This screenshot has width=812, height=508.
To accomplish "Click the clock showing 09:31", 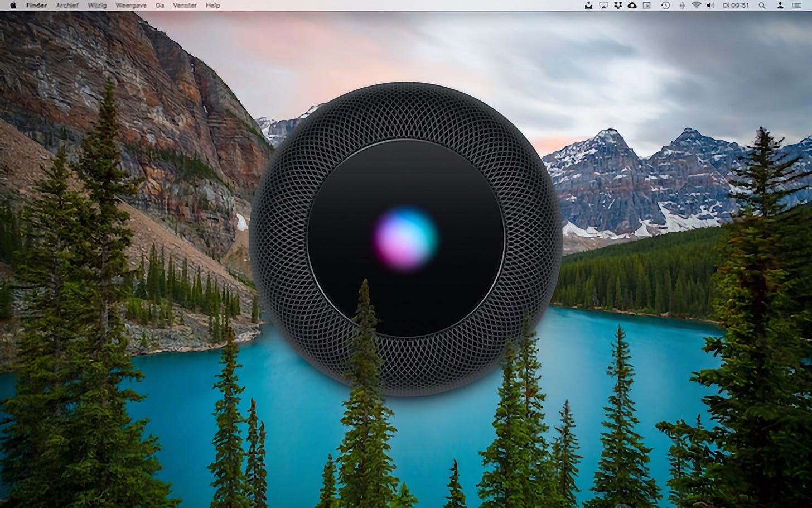I will [x=736, y=6].
